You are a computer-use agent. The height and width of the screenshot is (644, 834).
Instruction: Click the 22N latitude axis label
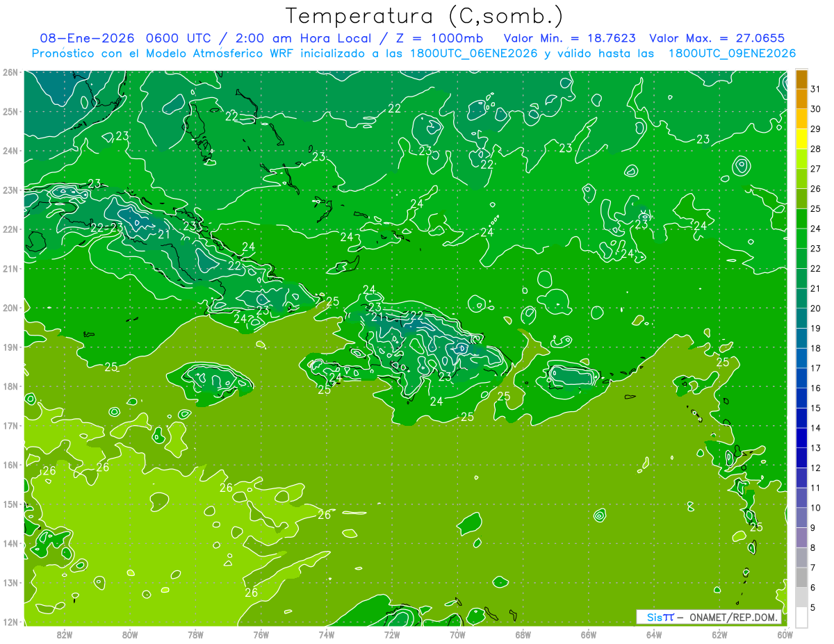(x=10, y=229)
